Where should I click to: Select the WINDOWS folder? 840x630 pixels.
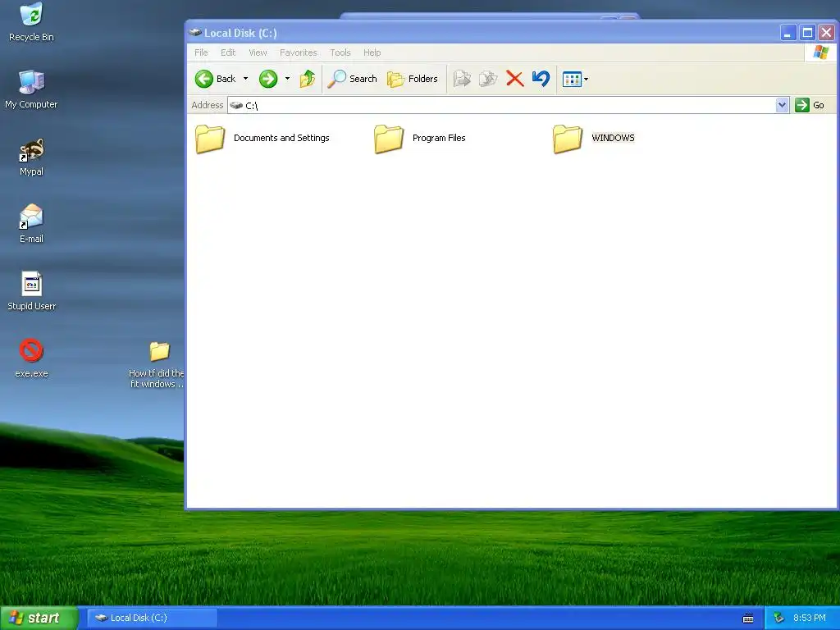[x=594, y=138]
